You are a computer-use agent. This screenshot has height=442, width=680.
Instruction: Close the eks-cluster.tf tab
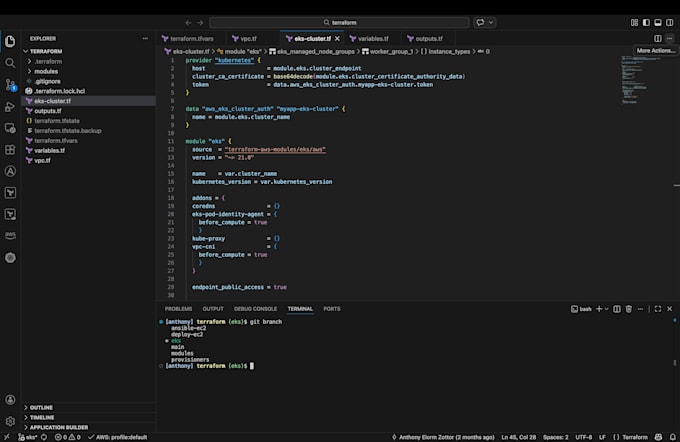coord(337,39)
